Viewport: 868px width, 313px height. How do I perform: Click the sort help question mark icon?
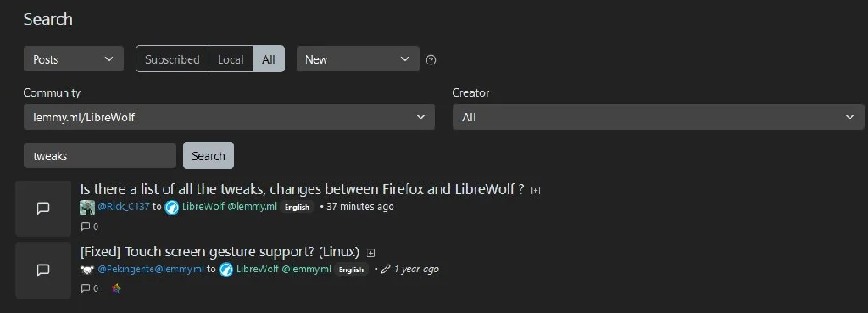point(431,60)
